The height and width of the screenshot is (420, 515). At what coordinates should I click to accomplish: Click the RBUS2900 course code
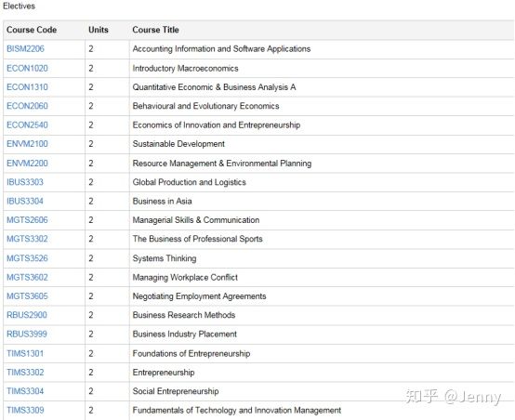pos(27,315)
